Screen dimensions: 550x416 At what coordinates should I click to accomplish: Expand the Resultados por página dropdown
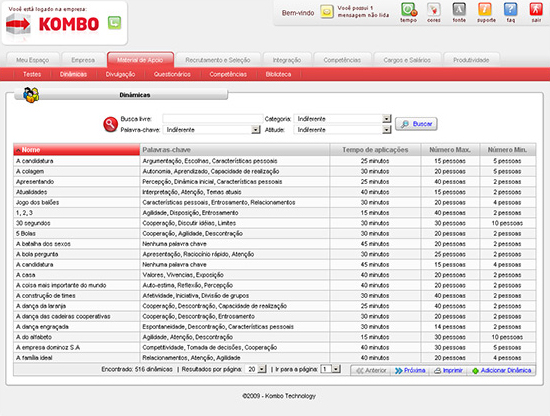[x=262, y=369]
